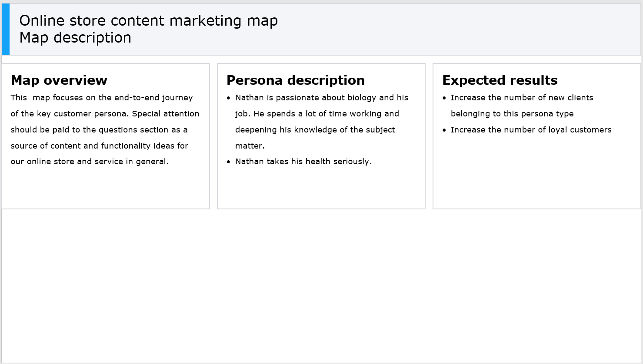This screenshot has height=364, width=643.
Task: Click "Increase the number of new clients" text
Action: (522, 98)
